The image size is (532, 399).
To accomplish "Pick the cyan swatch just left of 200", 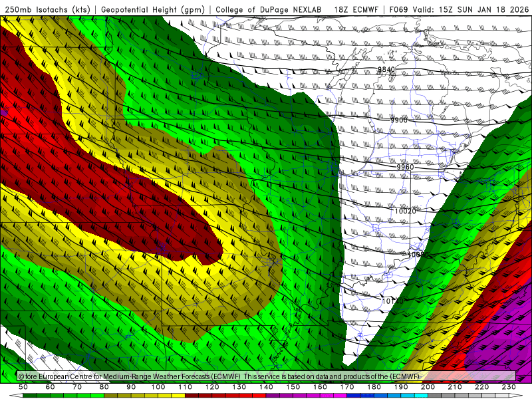I will coord(421,396).
